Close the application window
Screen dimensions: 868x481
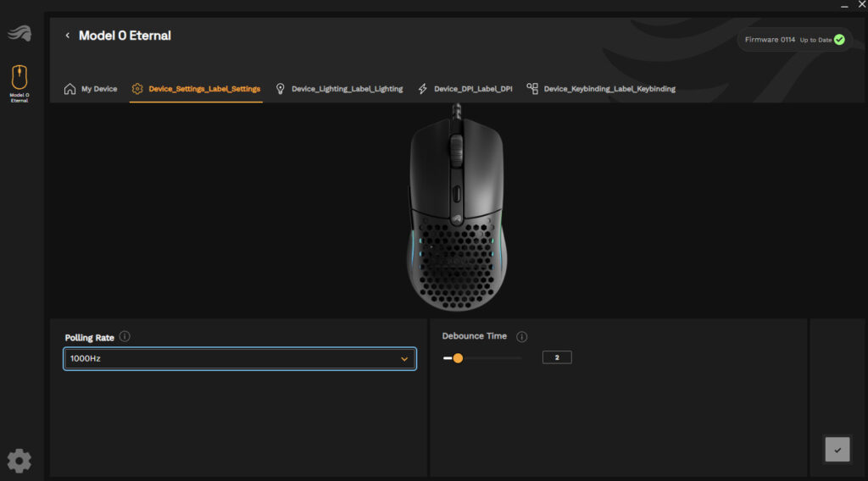tap(861, 5)
